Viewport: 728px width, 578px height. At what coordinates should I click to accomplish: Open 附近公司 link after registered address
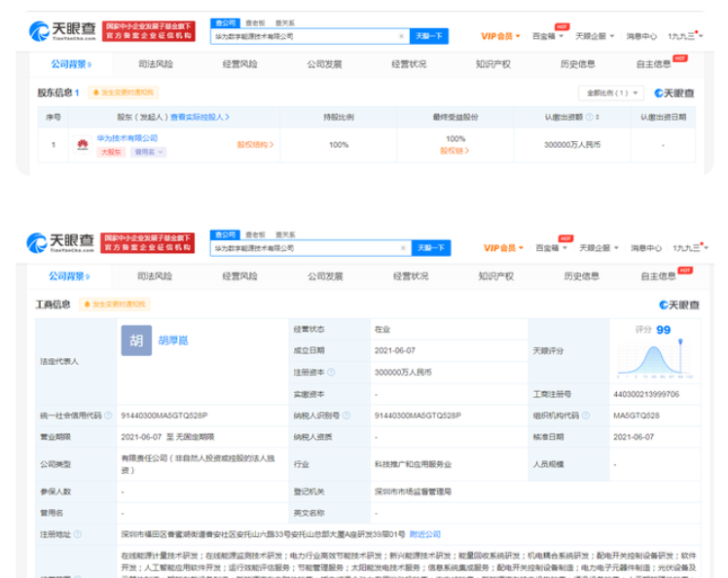pos(424,534)
